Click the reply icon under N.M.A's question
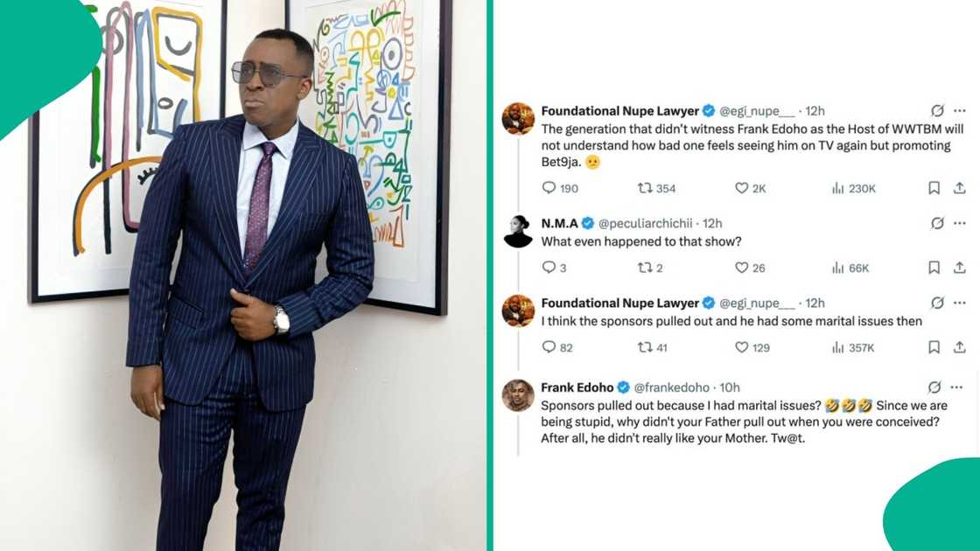This screenshot has width=980, height=551. [x=549, y=268]
